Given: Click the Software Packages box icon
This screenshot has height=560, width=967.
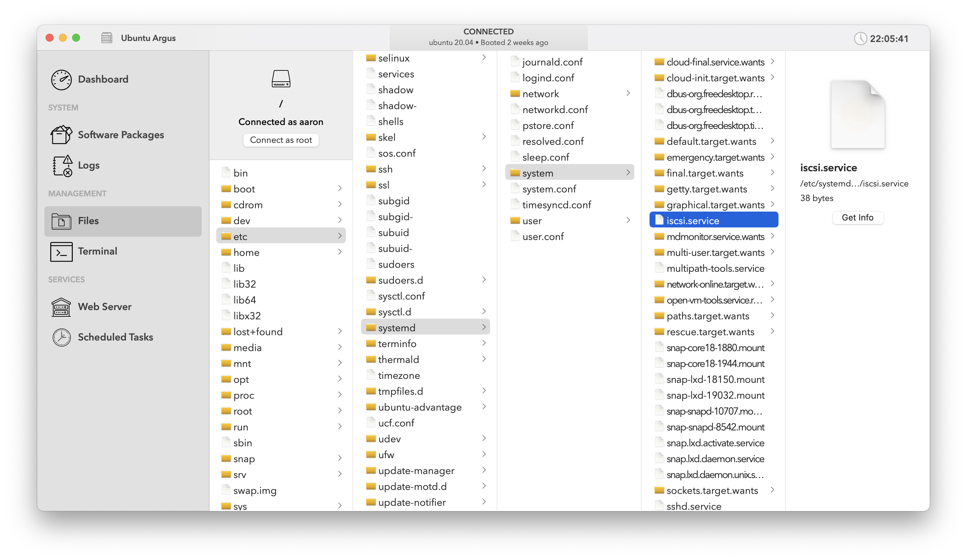Looking at the screenshot, I should pyautogui.click(x=61, y=135).
